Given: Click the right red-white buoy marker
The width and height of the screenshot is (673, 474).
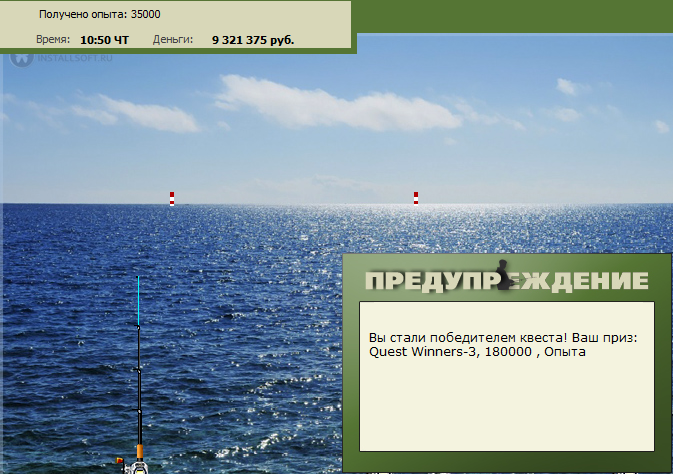Looking at the screenshot, I should coord(415,198).
